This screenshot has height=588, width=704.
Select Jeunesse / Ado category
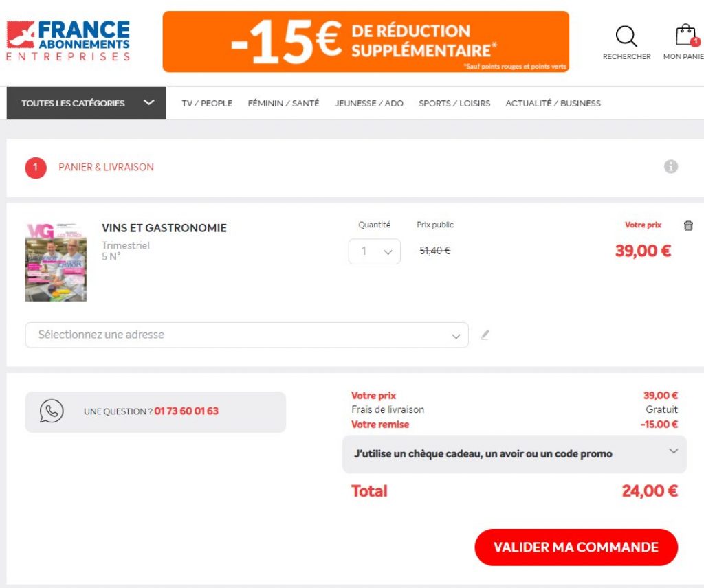[x=369, y=103]
